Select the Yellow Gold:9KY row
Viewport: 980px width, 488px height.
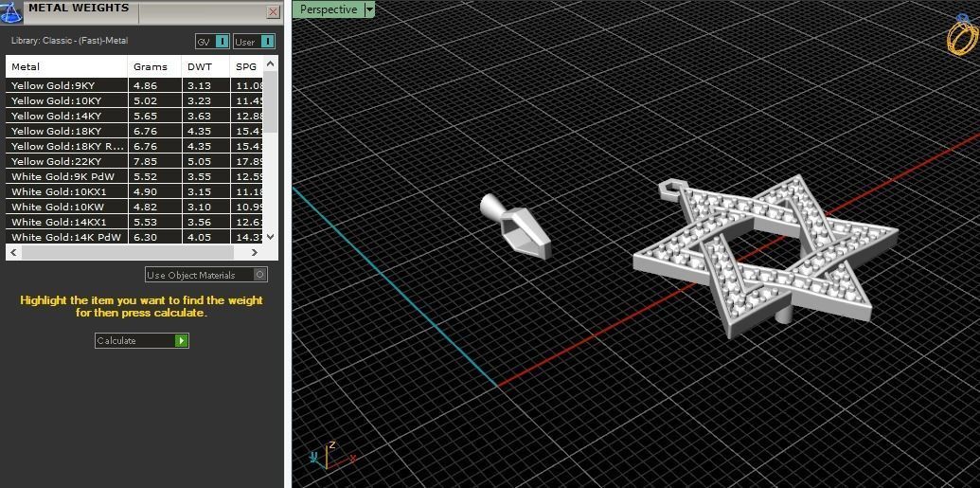click(x=135, y=85)
